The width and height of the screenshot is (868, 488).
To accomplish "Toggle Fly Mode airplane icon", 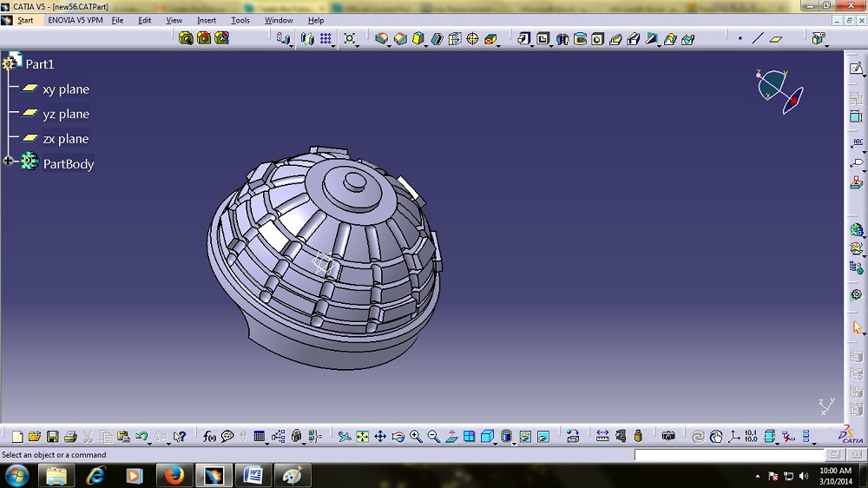I will pos(345,437).
